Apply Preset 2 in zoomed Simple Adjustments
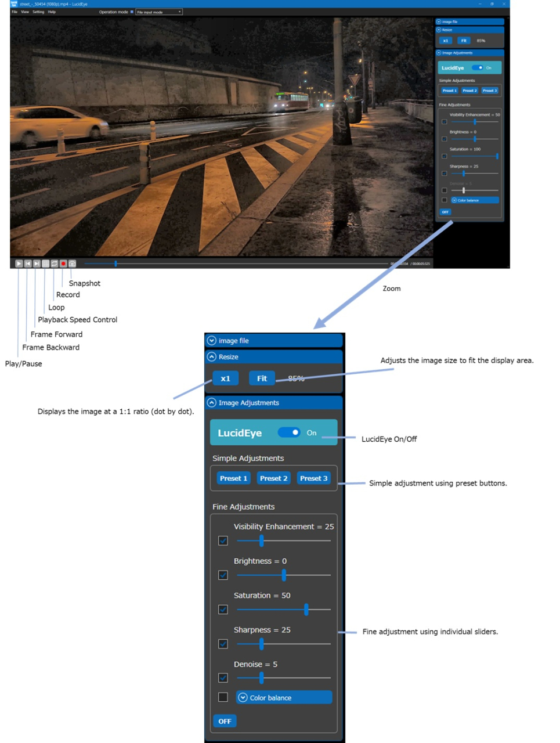560x743 pixels. (273, 478)
